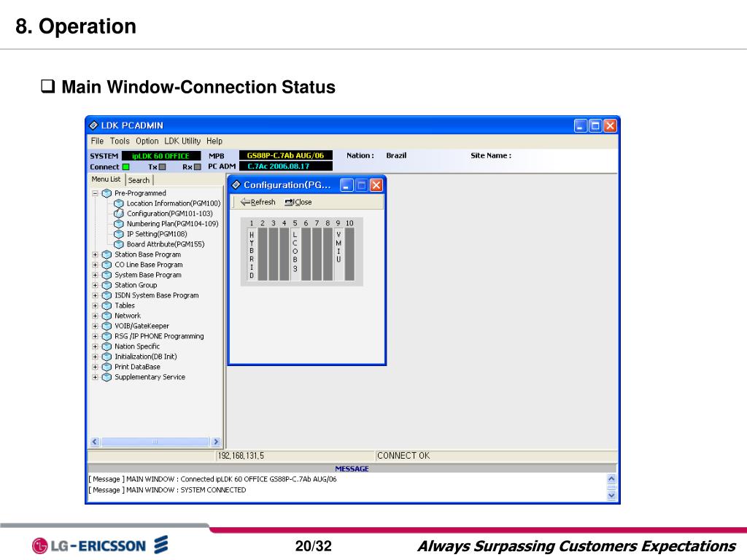Select Board Attribute(PGM155) tree entry
This screenshot has width=747, height=560.
point(166,244)
